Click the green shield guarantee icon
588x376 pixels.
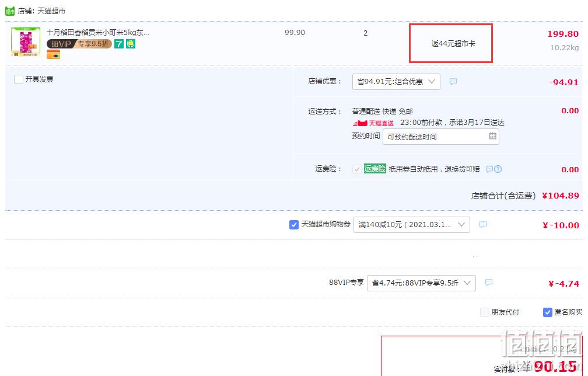tap(131, 44)
